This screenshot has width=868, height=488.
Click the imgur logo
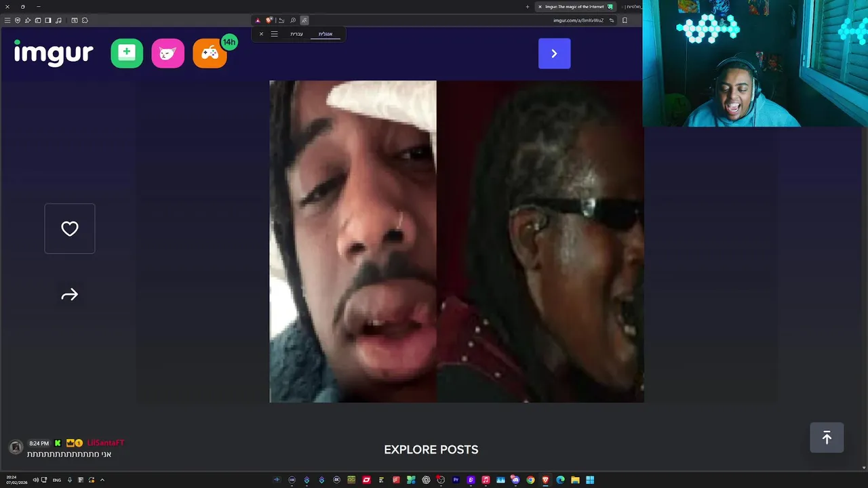click(54, 53)
